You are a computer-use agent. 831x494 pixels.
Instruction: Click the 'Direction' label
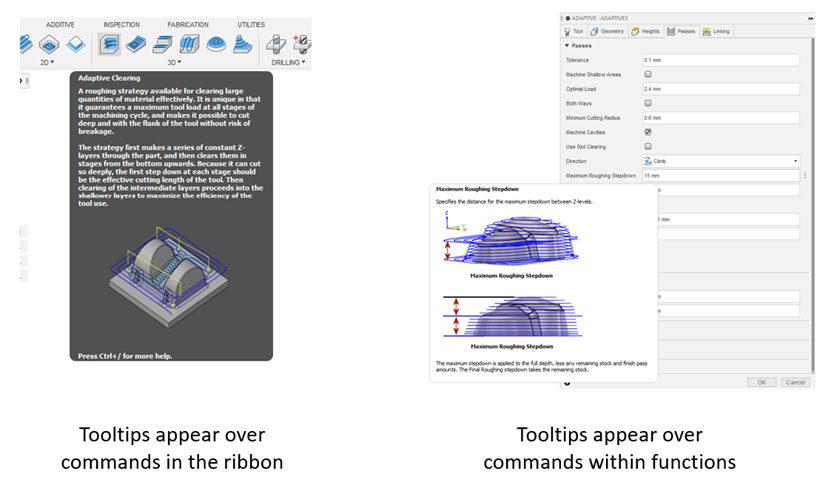(576, 161)
